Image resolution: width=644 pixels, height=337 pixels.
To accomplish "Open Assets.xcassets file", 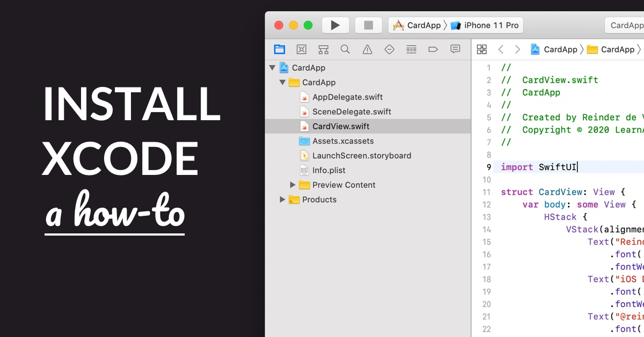I will [336, 141].
